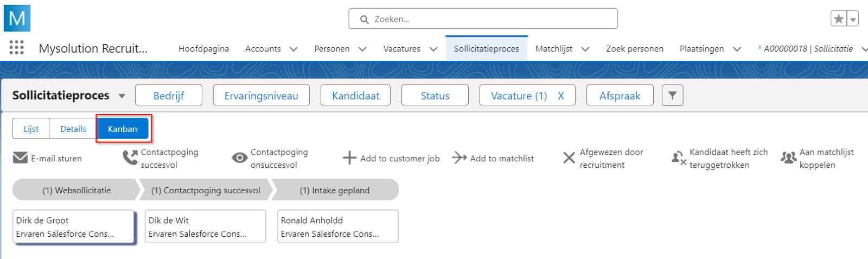Remove the Vacature filter with X
This screenshot has height=259, width=868.
(561, 96)
